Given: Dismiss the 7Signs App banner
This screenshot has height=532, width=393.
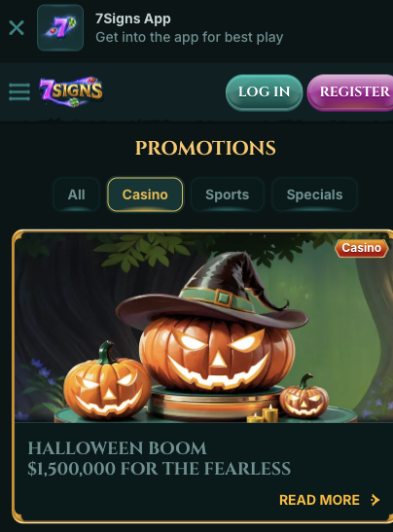Looking at the screenshot, I should click(17, 28).
